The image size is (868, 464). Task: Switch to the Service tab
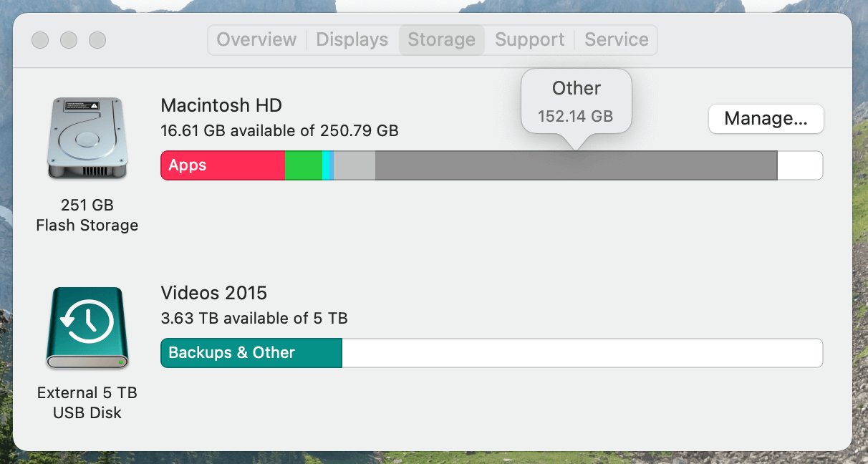(x=615, y=39)
